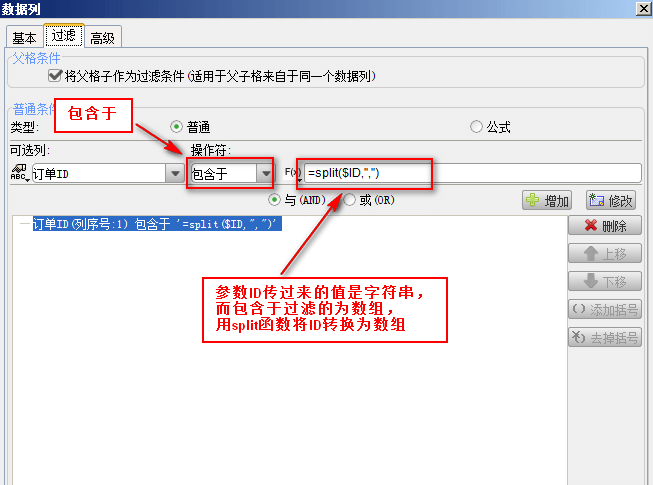Toggle 将父格子作为过滤条件 checkbox
Viewport: 653px width, 485px height.
coord(55,76)
